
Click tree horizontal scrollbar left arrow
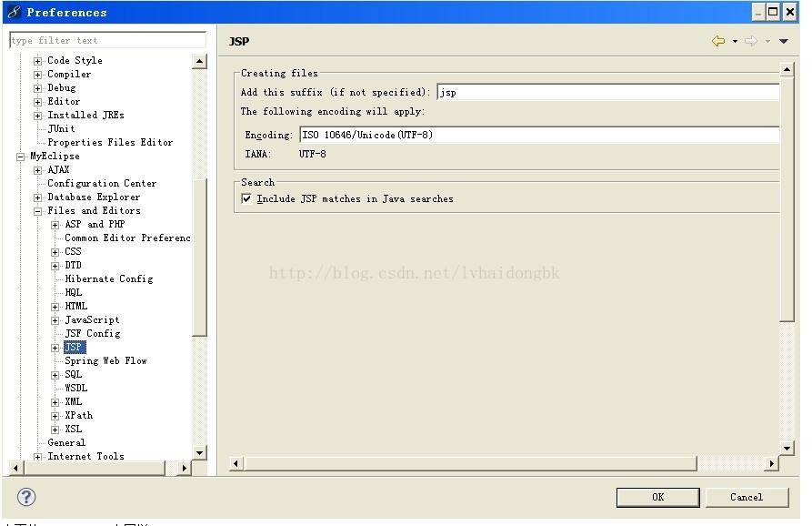16,468
